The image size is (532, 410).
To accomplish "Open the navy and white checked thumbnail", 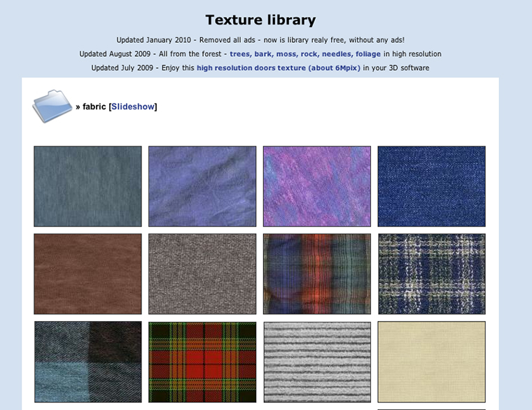I will click(432, 274).
